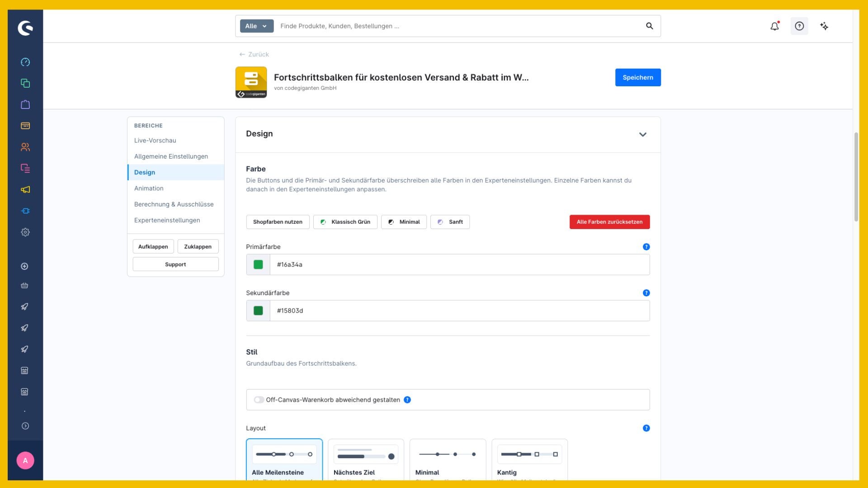Click Alle Farben zurücksetzen button

pos(609,222)
